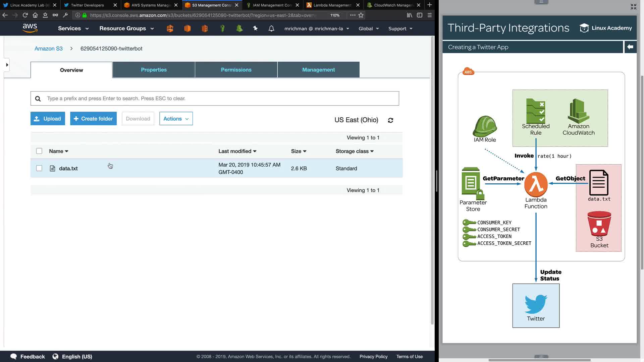Click the AWS logo home icon

coord(30,28)
